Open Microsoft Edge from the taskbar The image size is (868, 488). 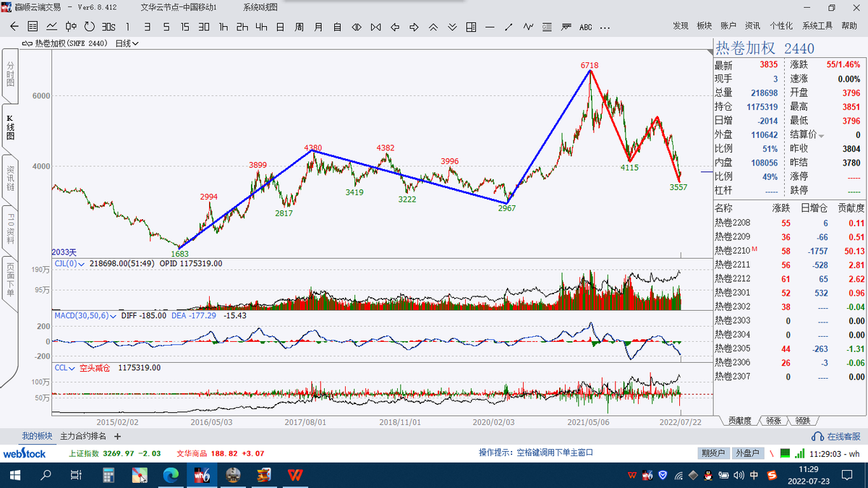171,475
